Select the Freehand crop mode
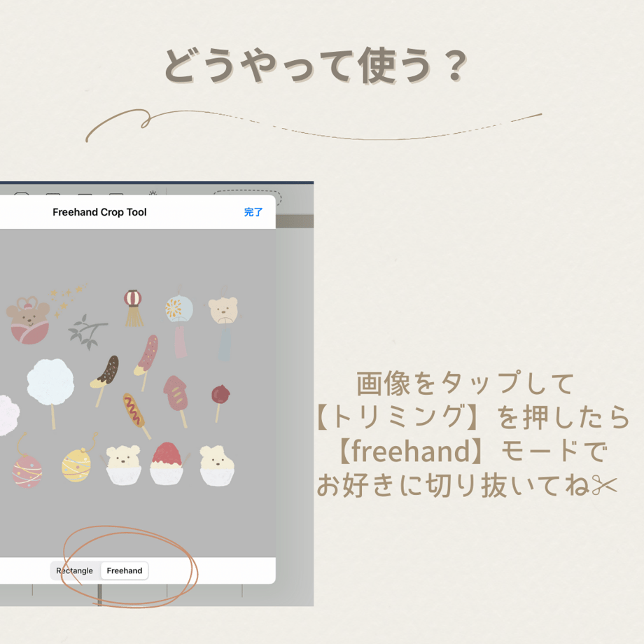The image size is (644, 644). coord(125,570)
